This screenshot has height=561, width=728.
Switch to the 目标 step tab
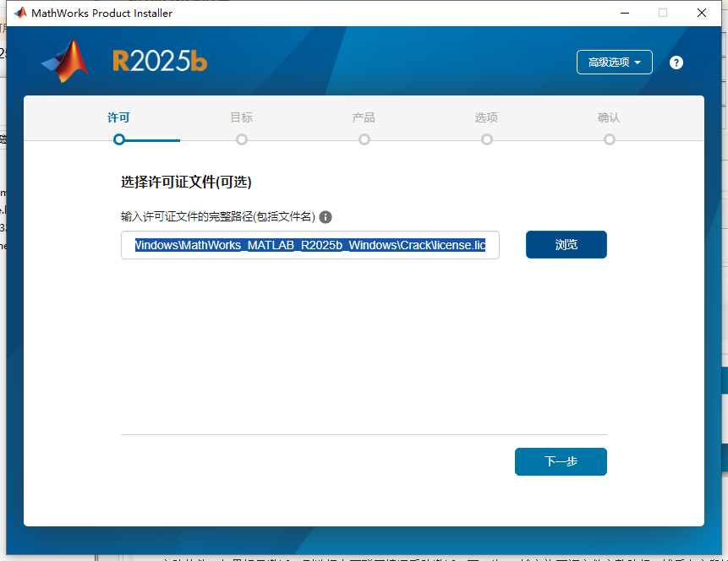242,118
